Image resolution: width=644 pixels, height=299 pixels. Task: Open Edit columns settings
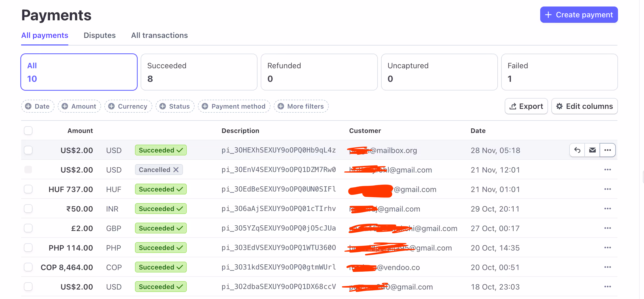tap(585, 106)
